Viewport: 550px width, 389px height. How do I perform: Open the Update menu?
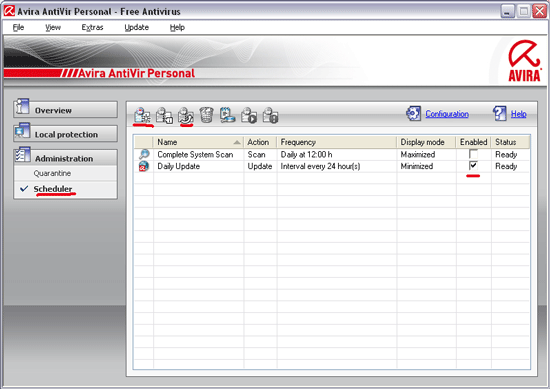136,27
